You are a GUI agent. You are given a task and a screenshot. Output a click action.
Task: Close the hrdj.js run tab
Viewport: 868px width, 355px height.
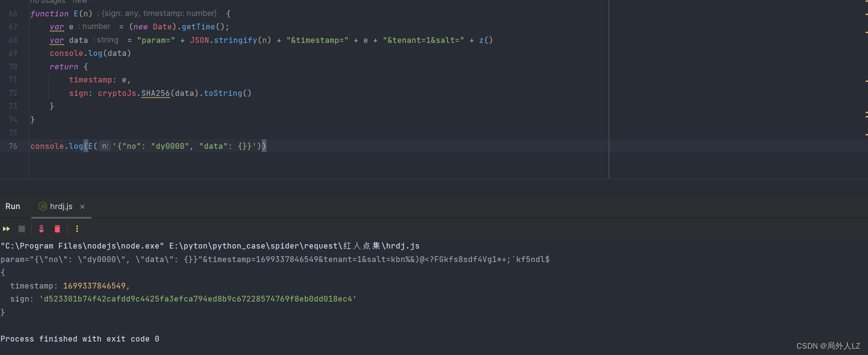point(82,207)
